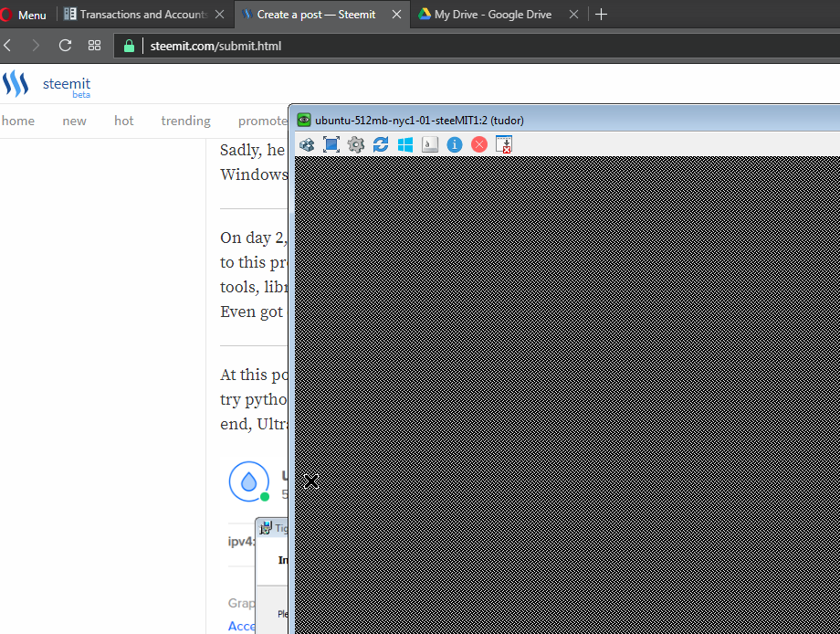Click the 'At this po' paragraph text
The image size is (840, 634).
point(254,375)
